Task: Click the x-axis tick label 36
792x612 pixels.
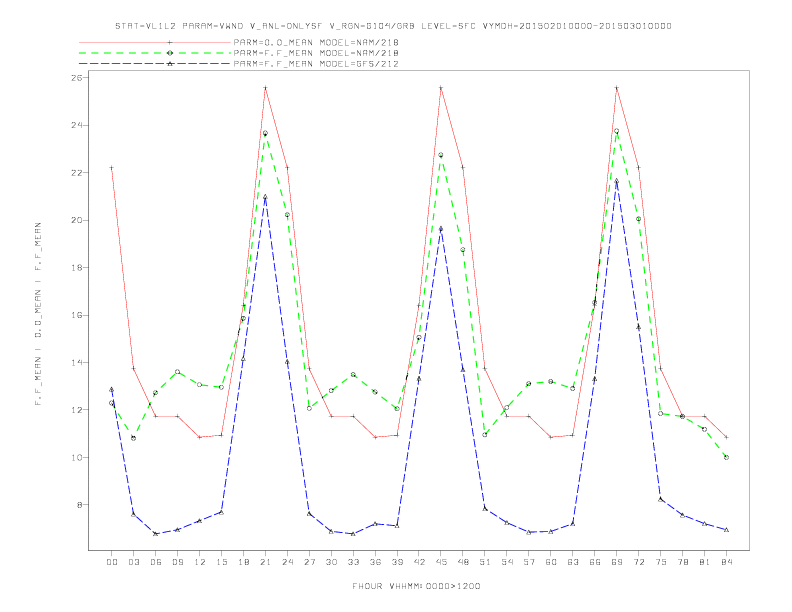Action: click(375, 562)
